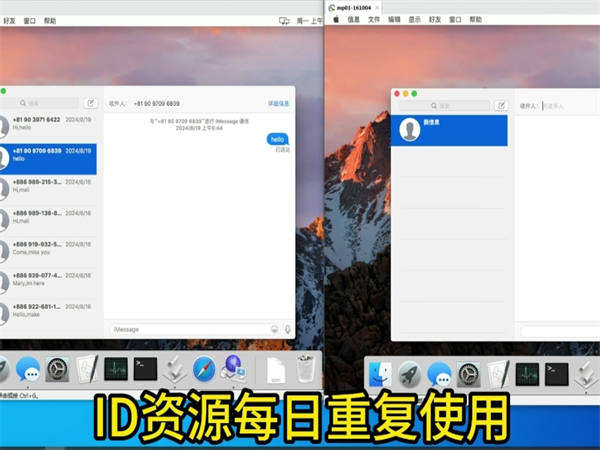This screenshot has height=450, width=600.
Task: Open the 'Mary,im here' conversation
Action: 48,282
